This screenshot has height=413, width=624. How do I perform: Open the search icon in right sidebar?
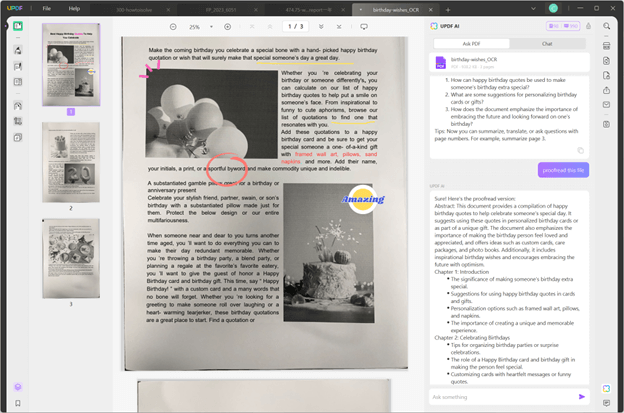[x=607, y=27]
